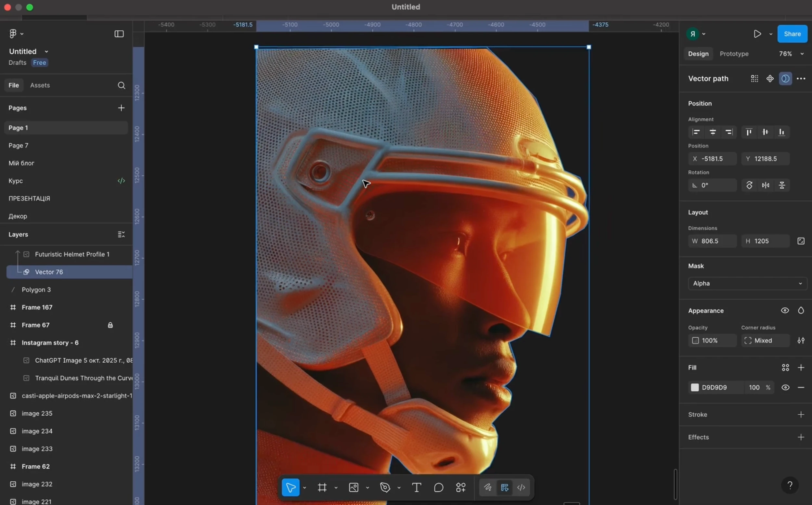Remove the D9D9D9 fill with minus
The image size is (812, 505).
point(801,387)
